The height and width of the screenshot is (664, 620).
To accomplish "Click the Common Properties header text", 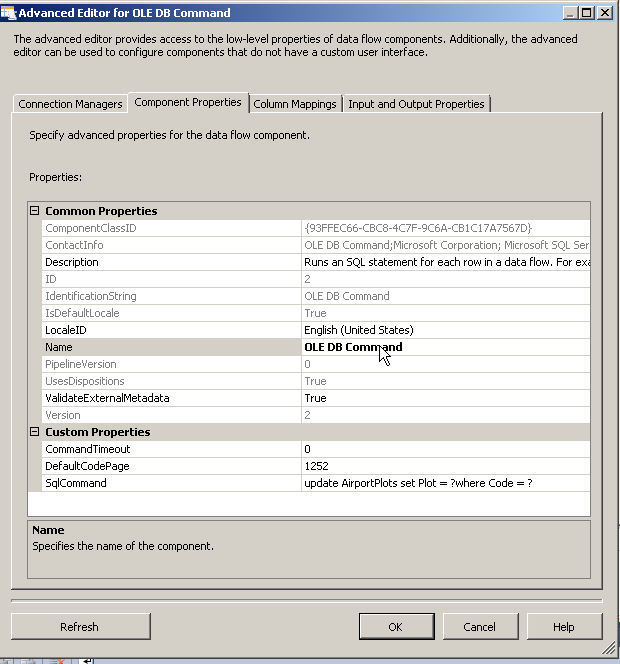I will 101,211.
